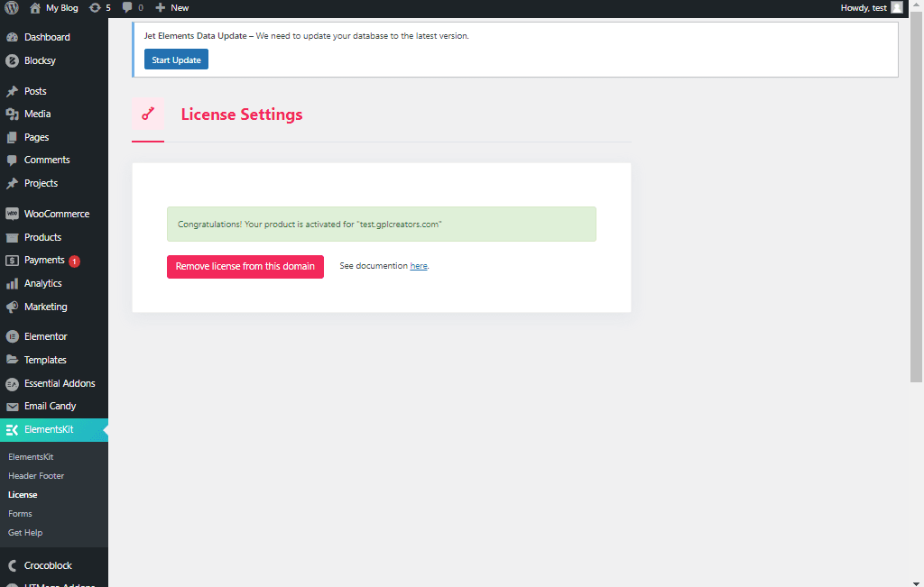
Task: Open the comments bubble icon in admin bar
Action: (x=127, y=7)
